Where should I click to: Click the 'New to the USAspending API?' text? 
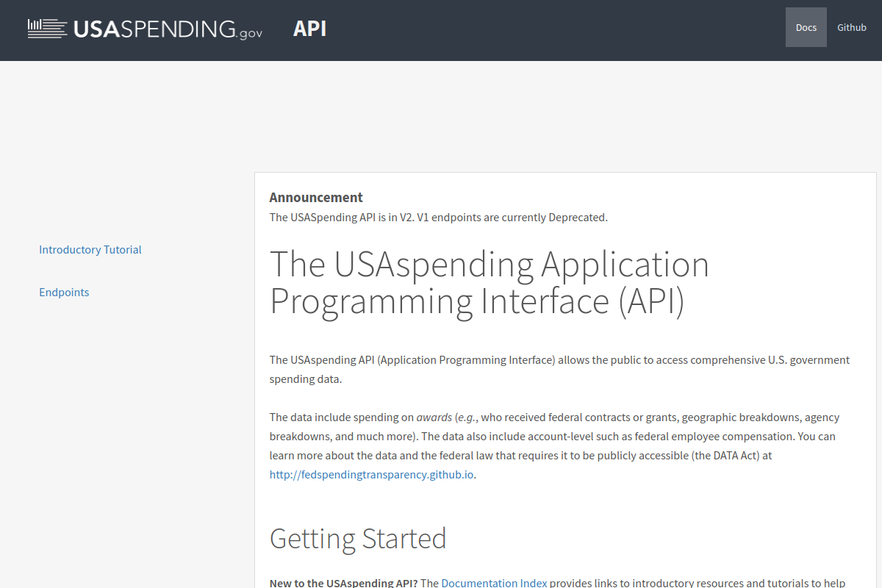(x=343, y=583)
